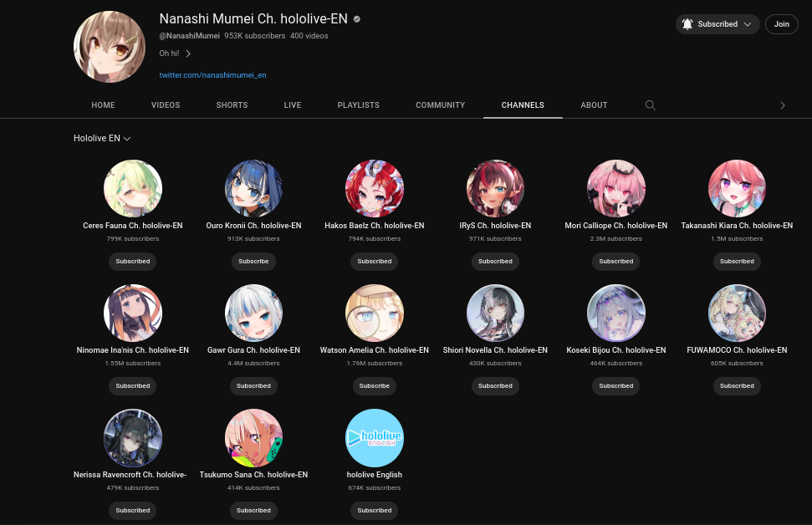Open the Nerissa Ravencroft channel avatar
Viewport: 812px width, 525px height.
(133, 438)
